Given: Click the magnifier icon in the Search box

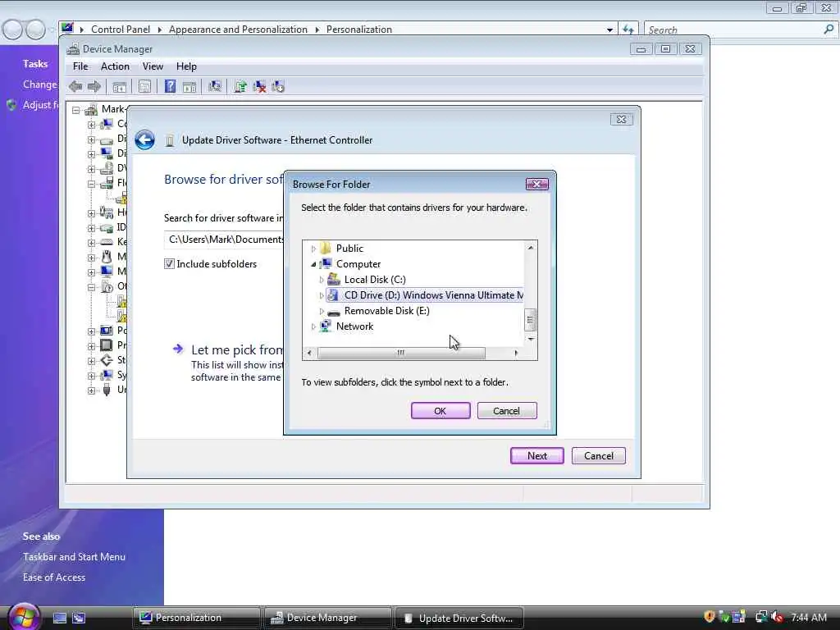Looking at the screenshot, I should click(829, 30).
